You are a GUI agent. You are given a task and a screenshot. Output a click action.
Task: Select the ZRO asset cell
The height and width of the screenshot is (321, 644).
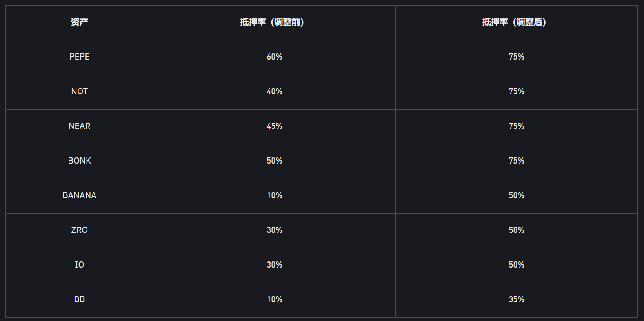(x=79, y=230)
